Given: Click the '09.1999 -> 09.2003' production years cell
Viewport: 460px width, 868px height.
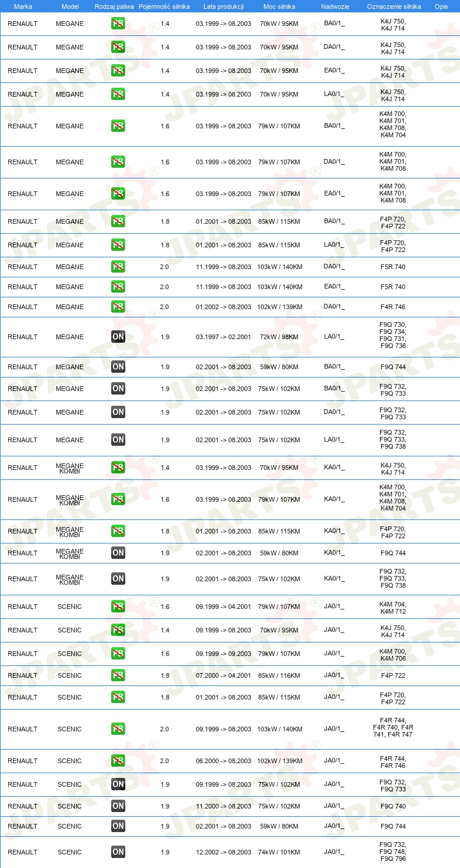Looking at the screenshot, I should [x=224, y=654].
